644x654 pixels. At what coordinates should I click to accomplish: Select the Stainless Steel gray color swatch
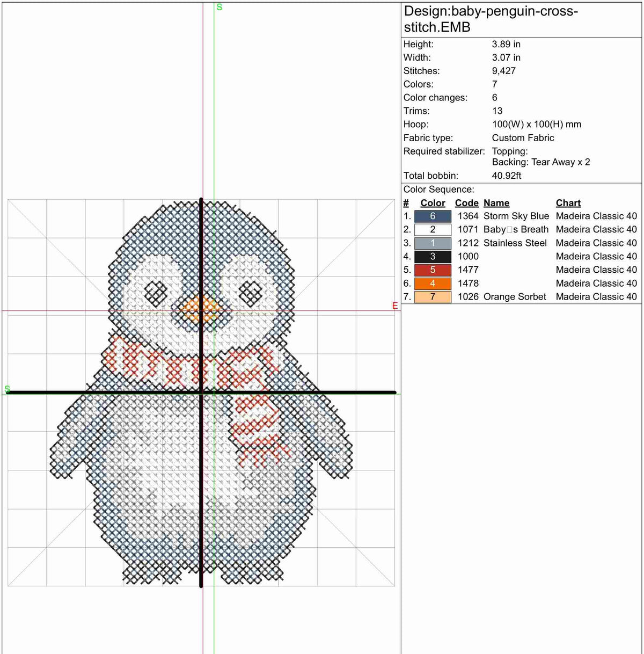click(x=433, y=243)
